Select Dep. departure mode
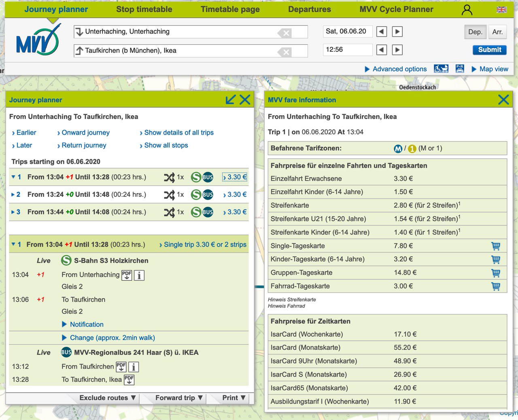The image size is (518, 420). coord(475,32)
